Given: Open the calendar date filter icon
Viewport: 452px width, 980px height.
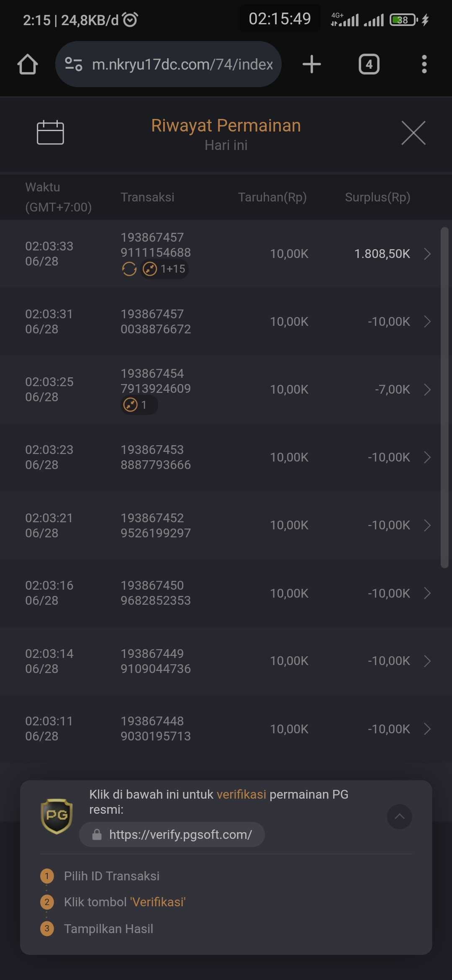Looking at the screenshot, I should pyautogui.click(x=50, y=132).
